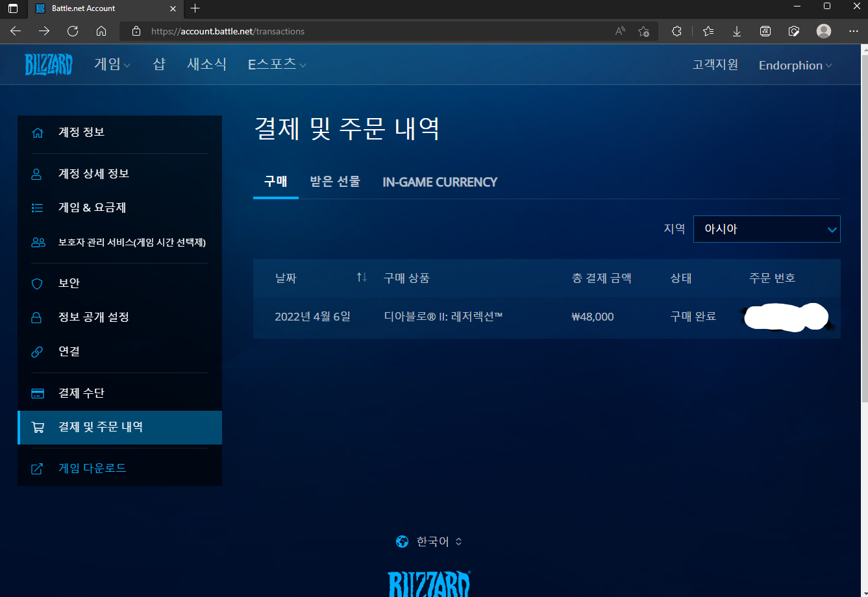Close the Battle.net Account tab
The width and height of the screenshot is (868, 597).
click(173, 8)
